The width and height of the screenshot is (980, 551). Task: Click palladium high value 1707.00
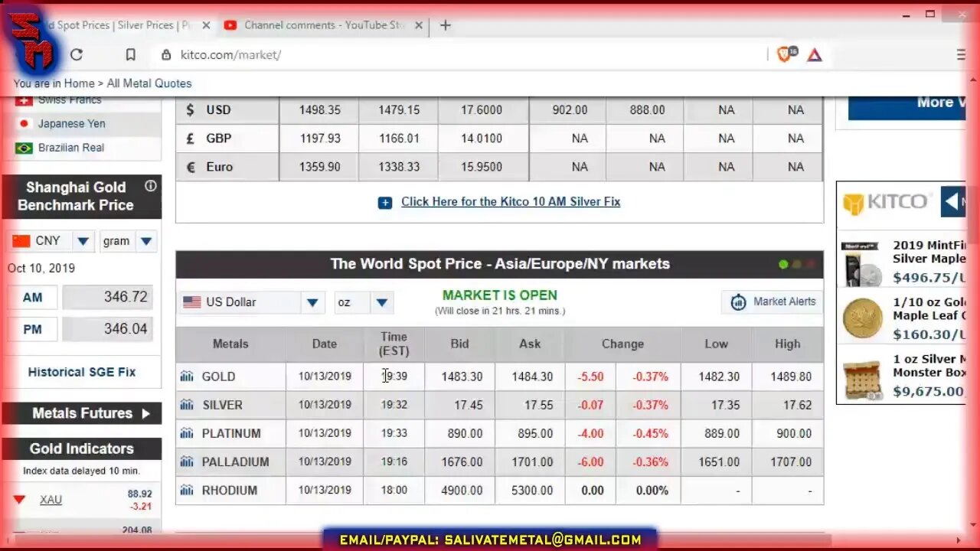791,461
